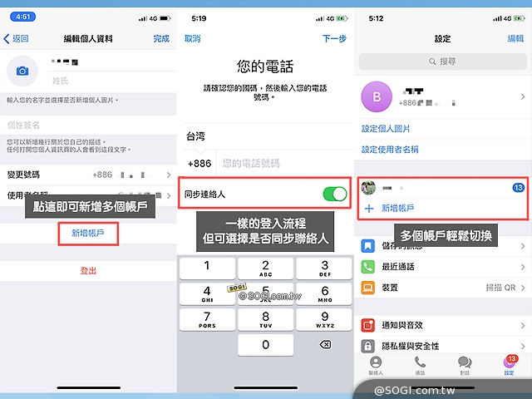The width and height of the screenshot is (532, 399).
Task: Open the 裝置 devices row
Action: (x=443, y=288)
